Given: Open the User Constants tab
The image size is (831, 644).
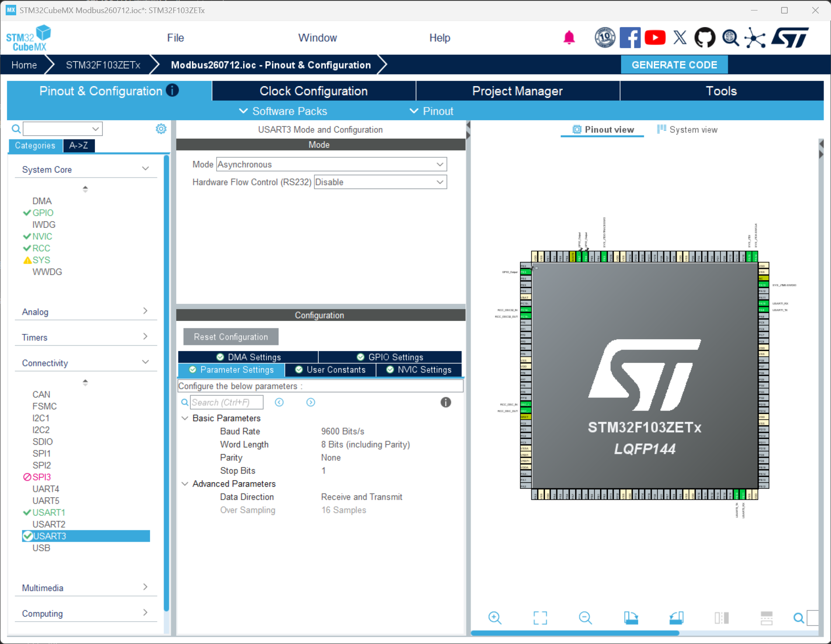Looking at the screenshot, I should [330, 370].
